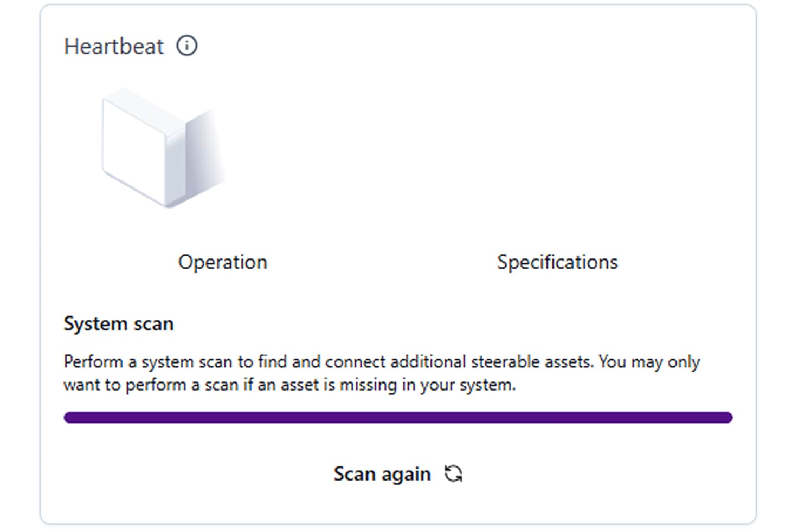Click the purple scan progress bar
This screenshot has width=798, height=532.
398,417
